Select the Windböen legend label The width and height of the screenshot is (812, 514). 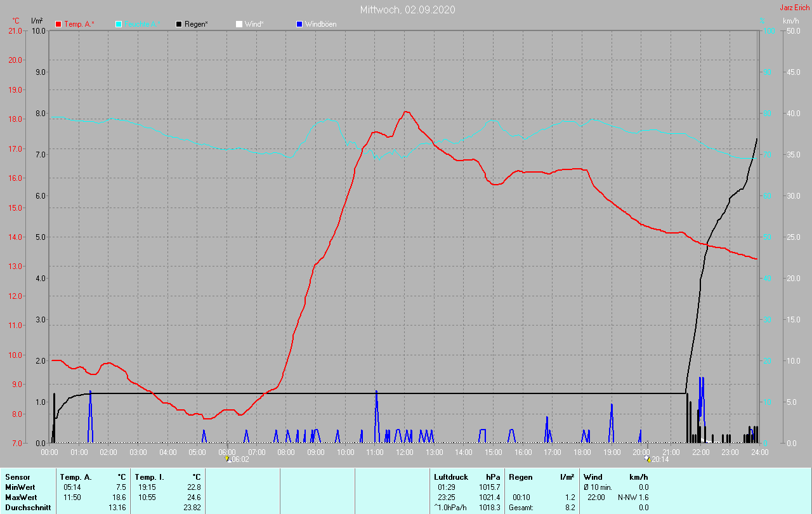click(320, 24)
